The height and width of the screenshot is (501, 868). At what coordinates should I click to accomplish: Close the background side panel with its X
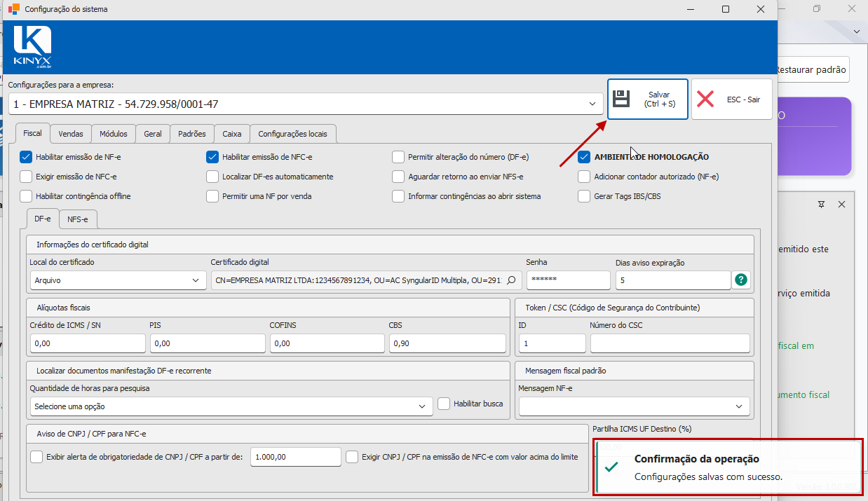841,204
